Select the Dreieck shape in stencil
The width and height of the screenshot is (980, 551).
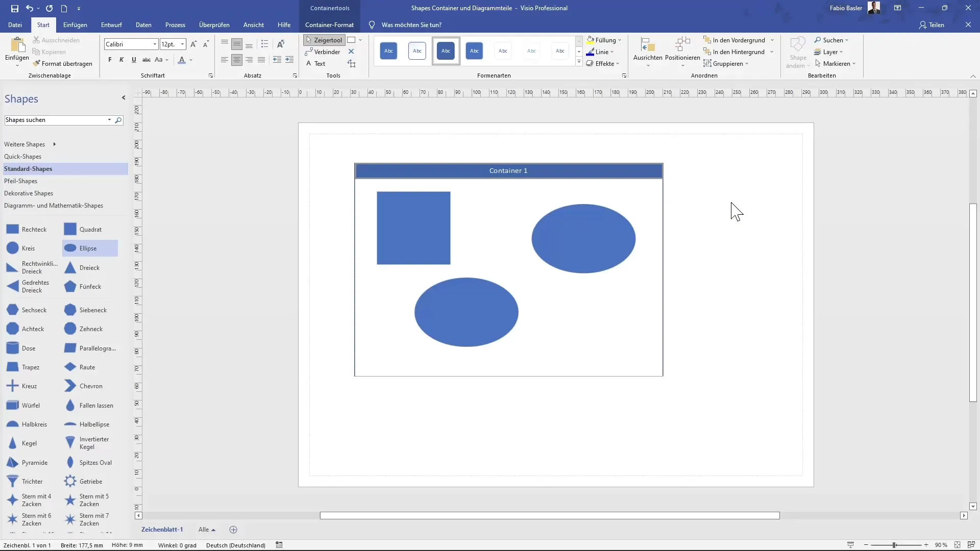82,267
